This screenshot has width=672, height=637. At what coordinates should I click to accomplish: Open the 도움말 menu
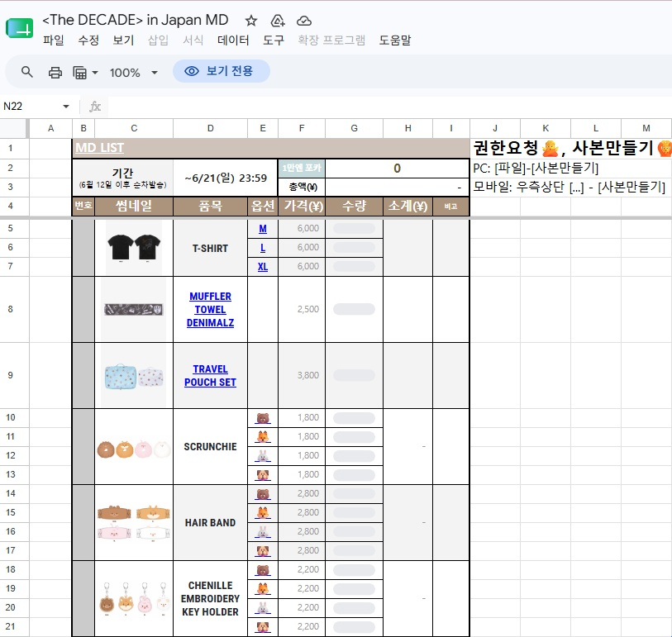pos(395,40)
